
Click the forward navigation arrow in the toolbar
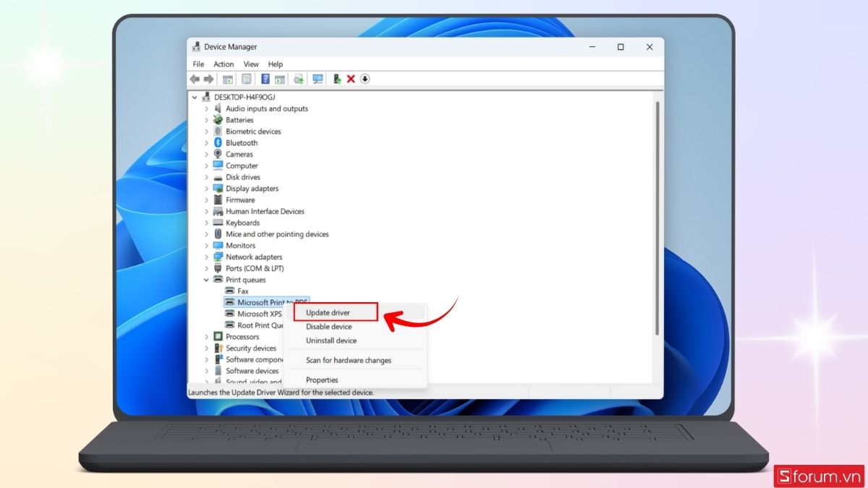pos(209,79)
